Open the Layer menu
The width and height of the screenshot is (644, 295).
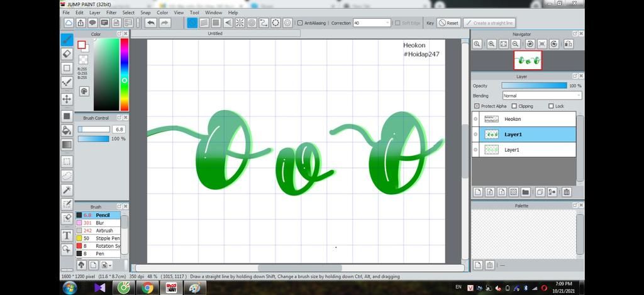click(95, 13)
